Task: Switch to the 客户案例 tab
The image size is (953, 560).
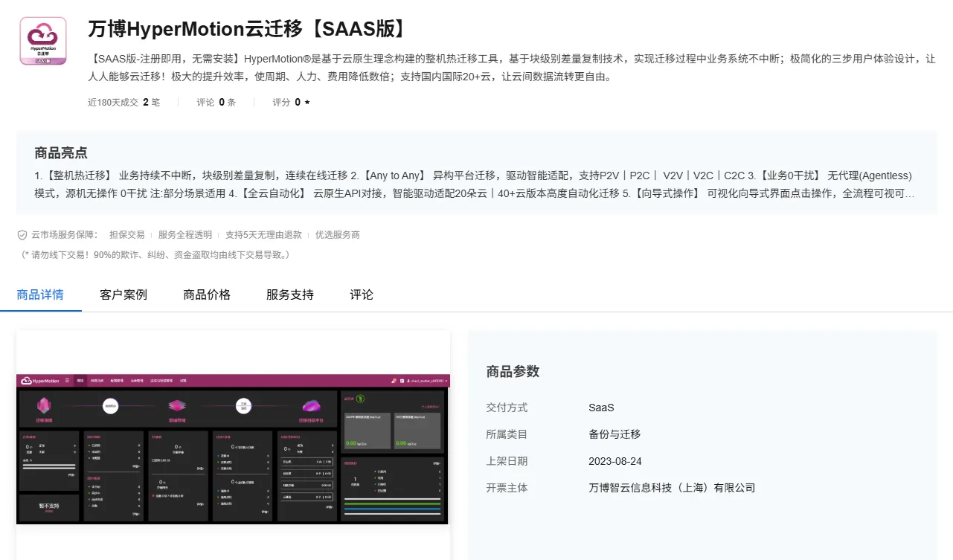Action: [x=123, y=294]
